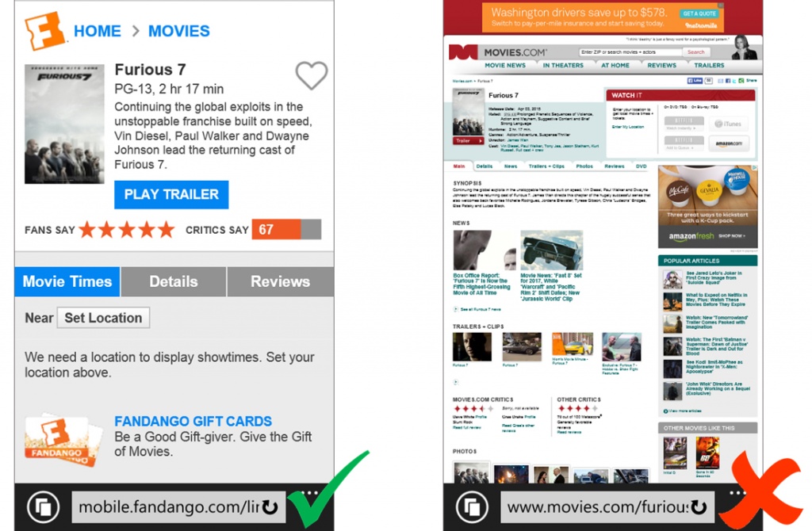Switch to the Trailers + Clips tab
Viewport: 812px width, 531px height.
(546, 166)
